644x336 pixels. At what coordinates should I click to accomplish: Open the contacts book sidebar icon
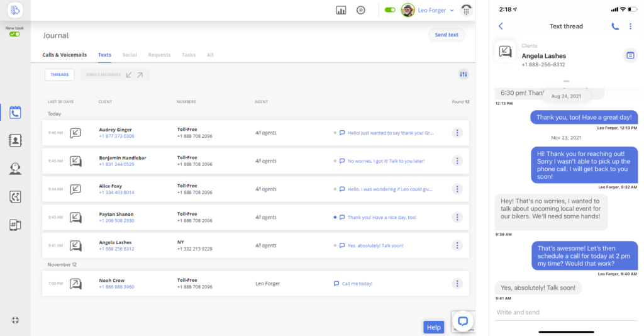[x=15, y=140]
